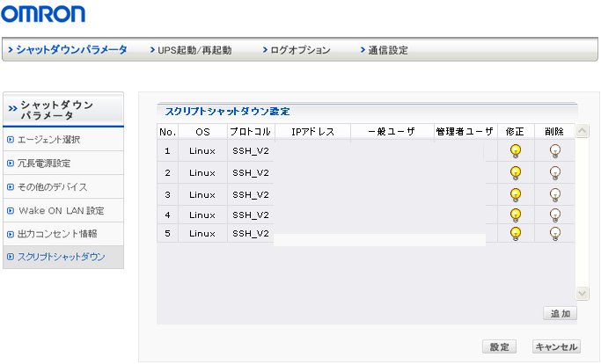Click the edit bulb icon for row 1
This screenshot has height=364, width=601.
516,150
